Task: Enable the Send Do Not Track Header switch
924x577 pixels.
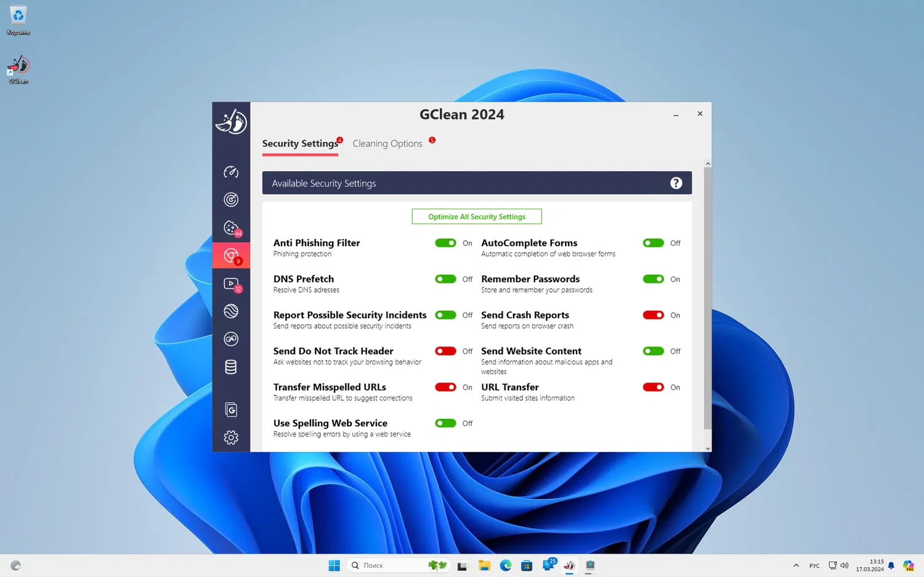Action: [x=445, y=351]
